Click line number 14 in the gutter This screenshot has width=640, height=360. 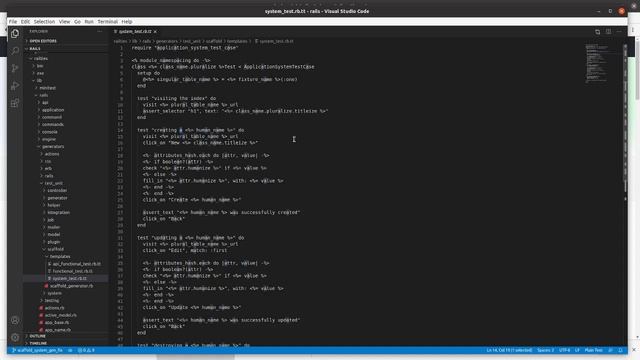[x=120, y=130]
